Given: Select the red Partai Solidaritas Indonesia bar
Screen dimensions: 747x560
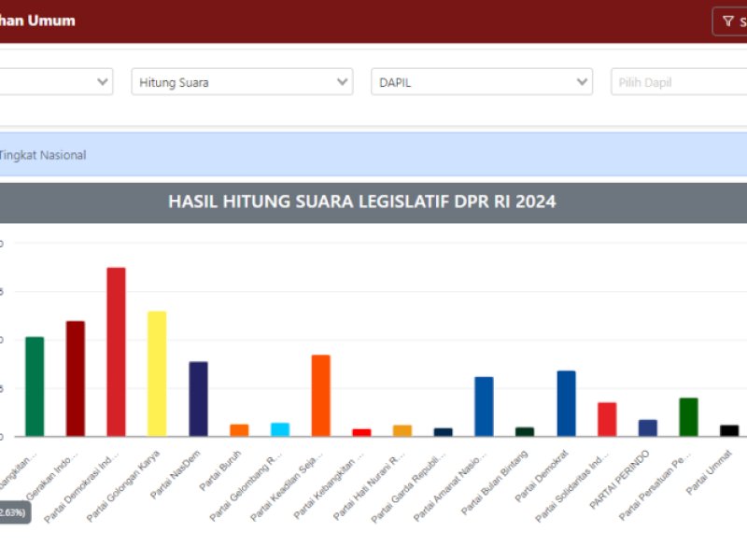Looking at the screenshot, I should tap(607, 419).
